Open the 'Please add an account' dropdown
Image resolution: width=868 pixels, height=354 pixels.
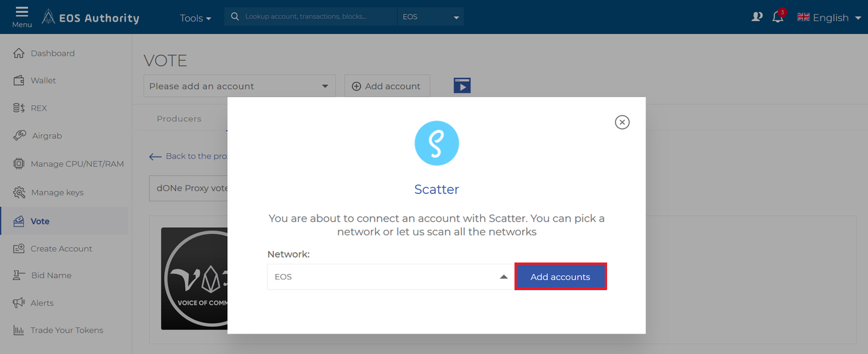[239, 86]
